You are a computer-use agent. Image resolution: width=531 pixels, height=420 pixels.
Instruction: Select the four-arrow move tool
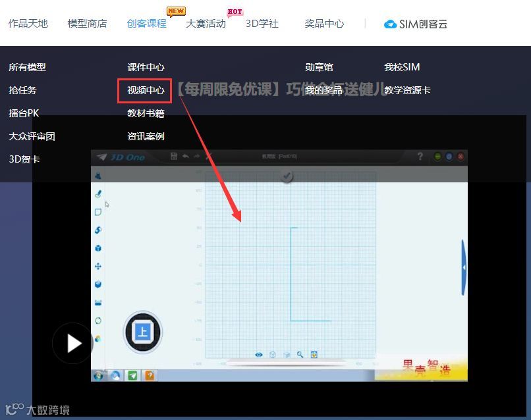(x=98, y=267)
